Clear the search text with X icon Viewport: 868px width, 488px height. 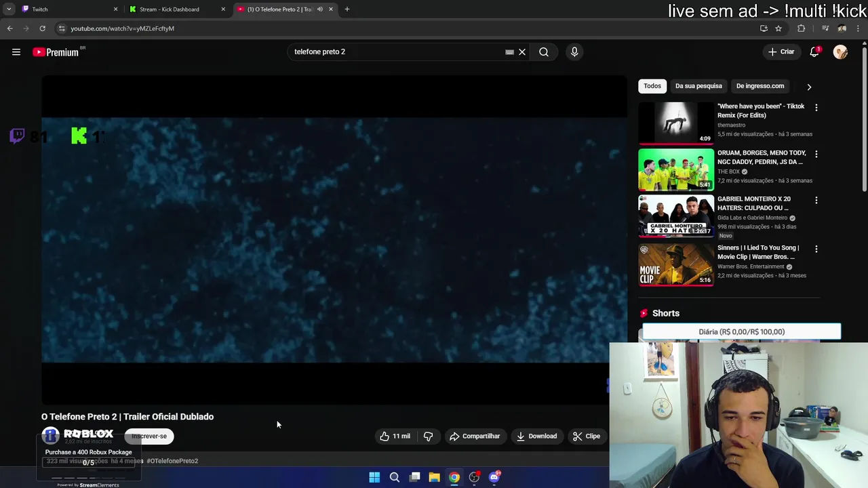522,52
